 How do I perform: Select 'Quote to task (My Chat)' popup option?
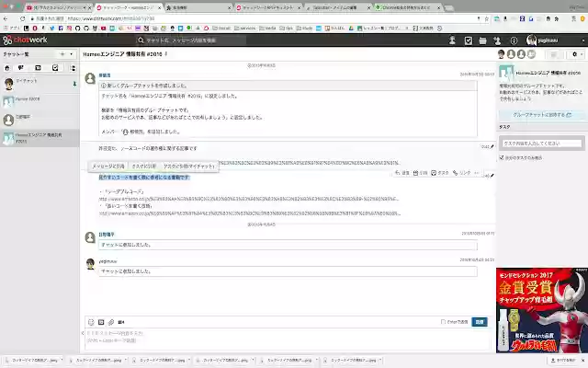(x=189, y=166)
